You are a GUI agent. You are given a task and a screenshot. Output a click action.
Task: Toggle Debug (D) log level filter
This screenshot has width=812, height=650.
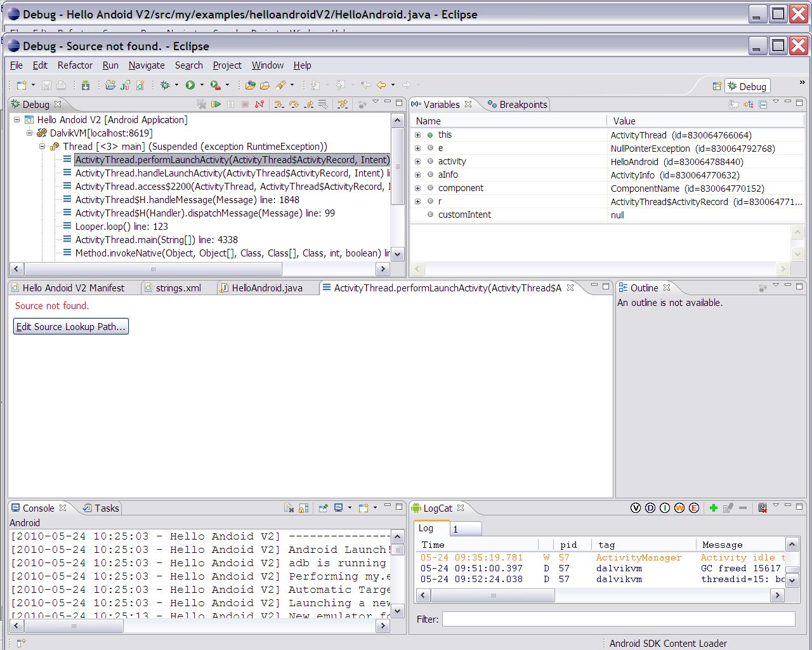[x=650, y=508]
